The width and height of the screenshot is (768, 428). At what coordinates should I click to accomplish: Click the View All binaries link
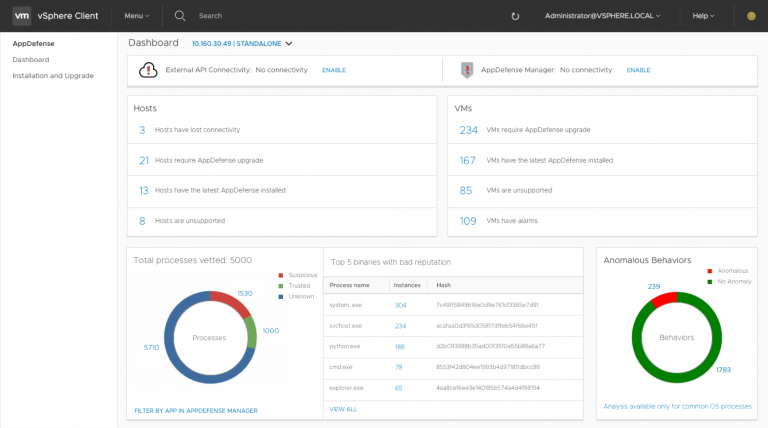pos(343,409)
